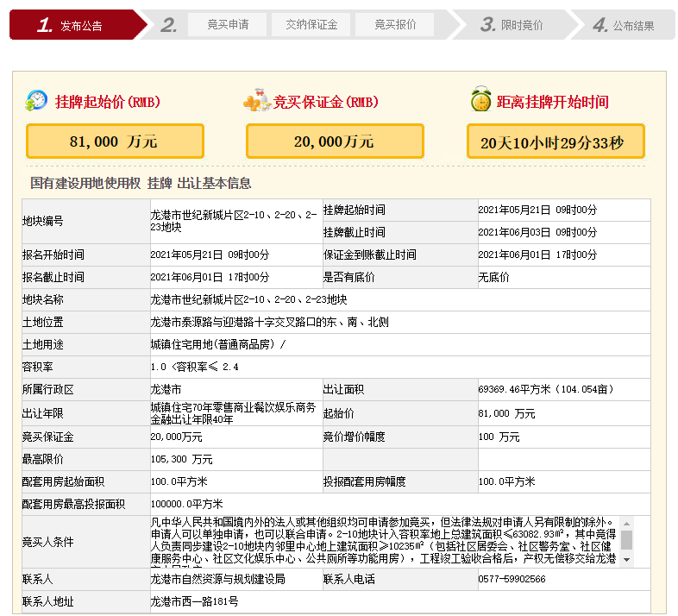Click the 最高限价 row label
The width and height of the screenshot is (678, 616).
click(43, 459)
